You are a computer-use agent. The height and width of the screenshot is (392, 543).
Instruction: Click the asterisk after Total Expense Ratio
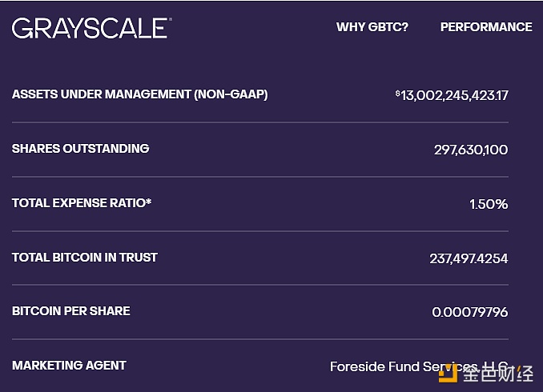pyautogui.click(x=148, y=201)
